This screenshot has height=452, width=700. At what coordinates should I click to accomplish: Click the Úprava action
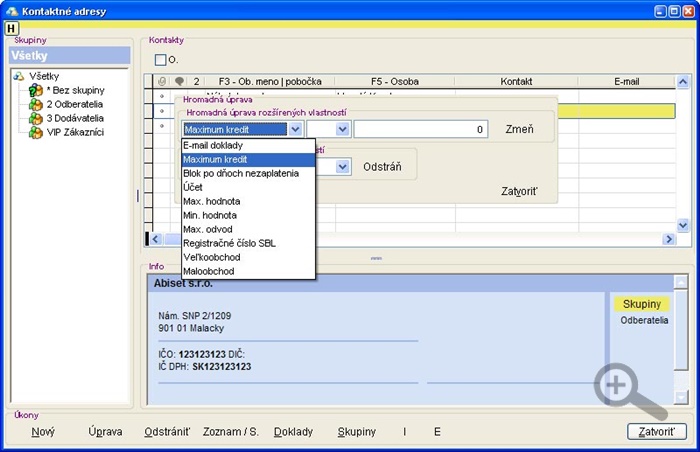[x=105, y=432]
